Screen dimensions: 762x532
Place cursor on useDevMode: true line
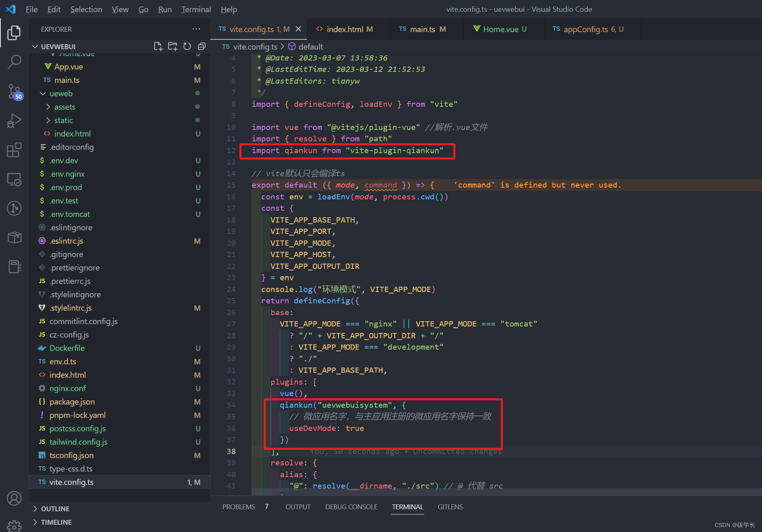(x=326, y=428)
